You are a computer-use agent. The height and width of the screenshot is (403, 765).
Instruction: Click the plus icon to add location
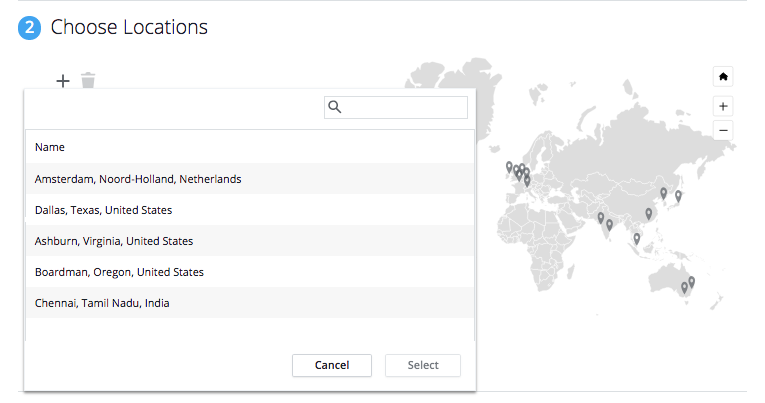(63, 81)
